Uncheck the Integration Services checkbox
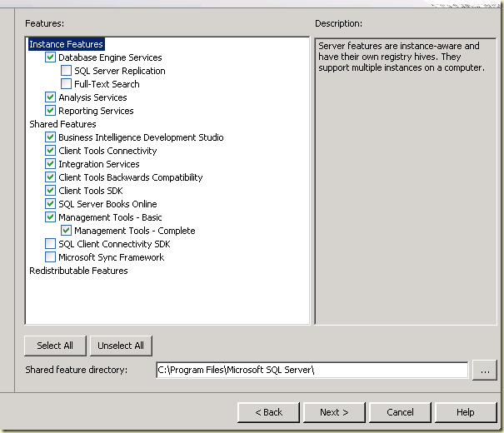The width and height of the screenshot is (504, 433). pyautogui.click(x=50, y=164)
